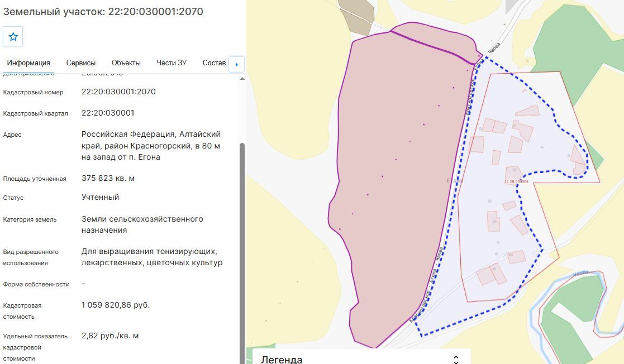This screenshot has height=364, width=624.
Task: Click the Кадастровый номер label
Action: 33,92
